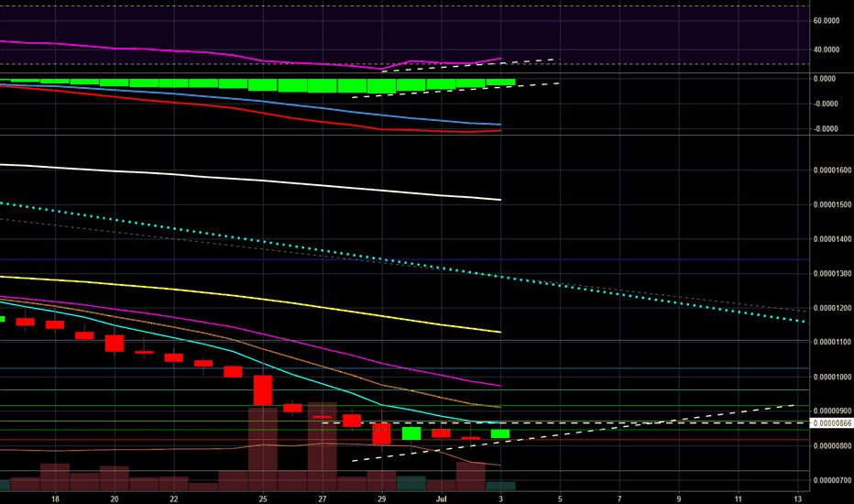Screen dimensions: 854x504
Task: Select the white dashed horizontal line at 0.00000866
Action: (x=564, y=422)
